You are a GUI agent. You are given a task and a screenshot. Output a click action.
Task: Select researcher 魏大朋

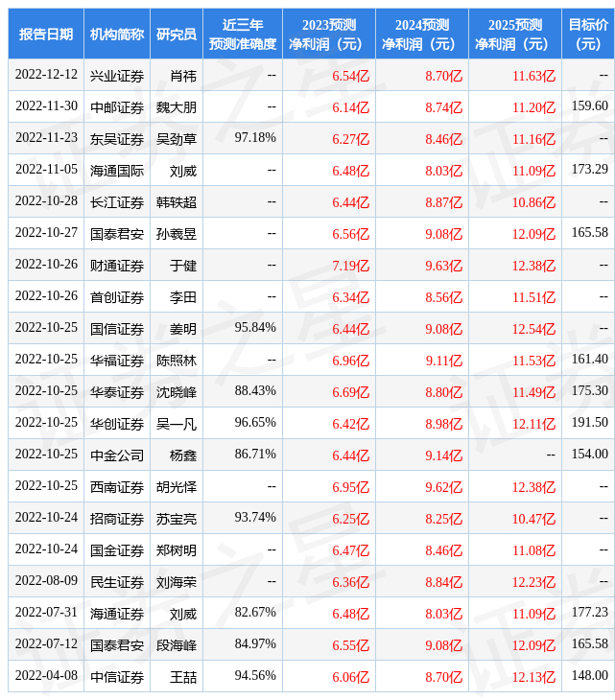[177, 107]
